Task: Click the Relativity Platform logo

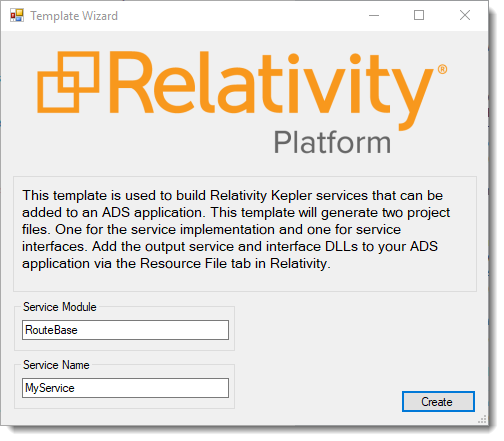Action: click(242, 103)
